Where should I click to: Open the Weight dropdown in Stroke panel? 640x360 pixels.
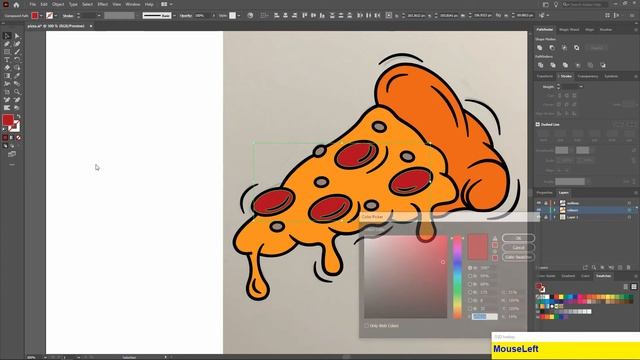click(x=581, y=87)
